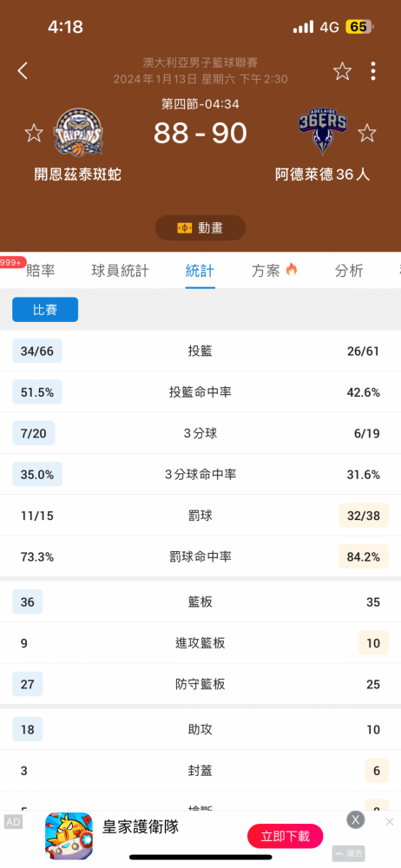Close the ad with circled X icon
Viewport: 401px width, 868px height.
[x=356, y=820]
